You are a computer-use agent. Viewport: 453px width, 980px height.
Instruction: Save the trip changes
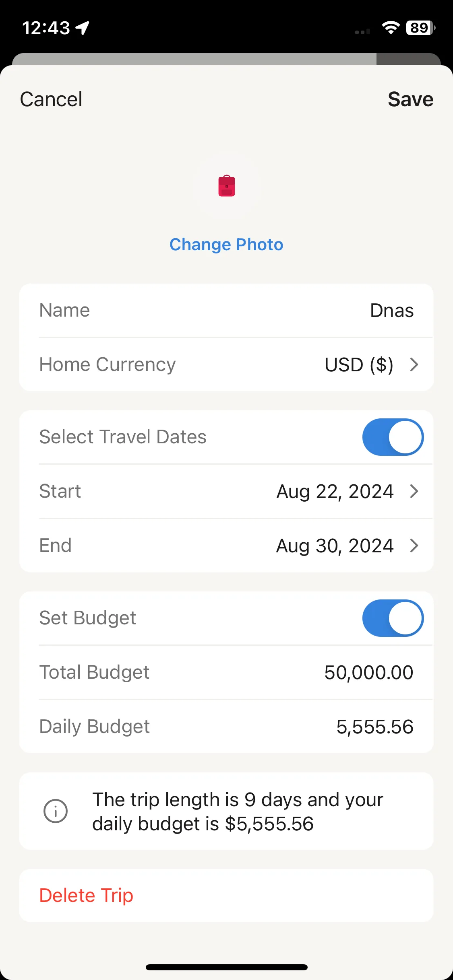(410, 99)
